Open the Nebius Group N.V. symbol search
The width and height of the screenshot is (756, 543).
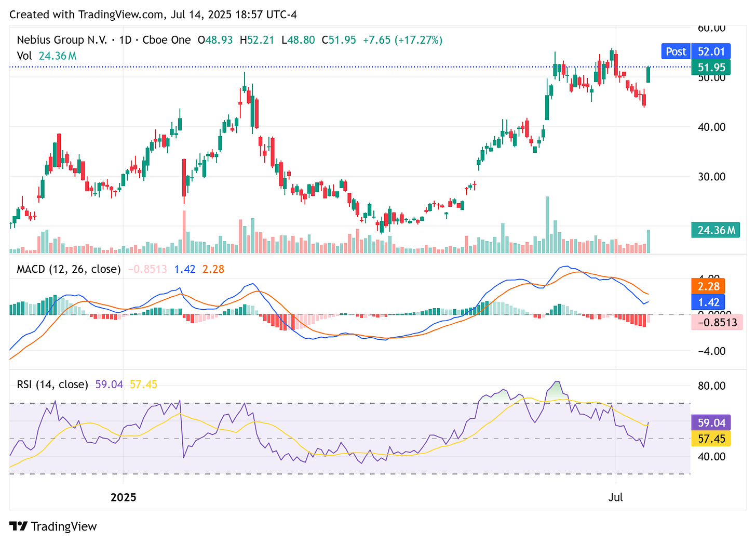pos(62,39)
